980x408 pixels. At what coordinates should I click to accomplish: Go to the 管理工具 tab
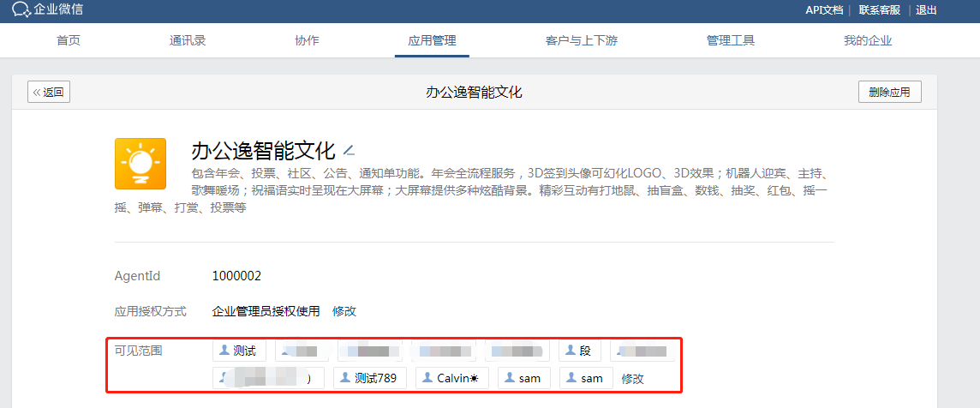[731, 40]
